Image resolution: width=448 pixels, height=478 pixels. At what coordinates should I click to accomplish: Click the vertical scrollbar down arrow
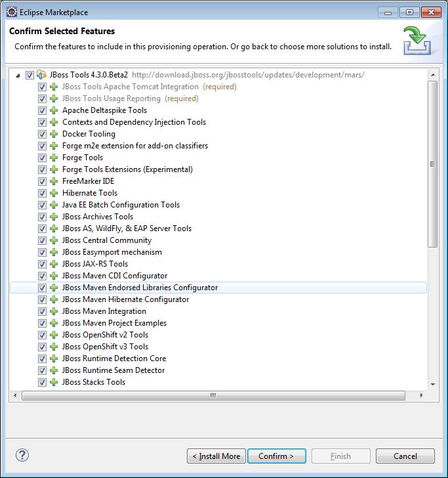[x=433, y=385]
